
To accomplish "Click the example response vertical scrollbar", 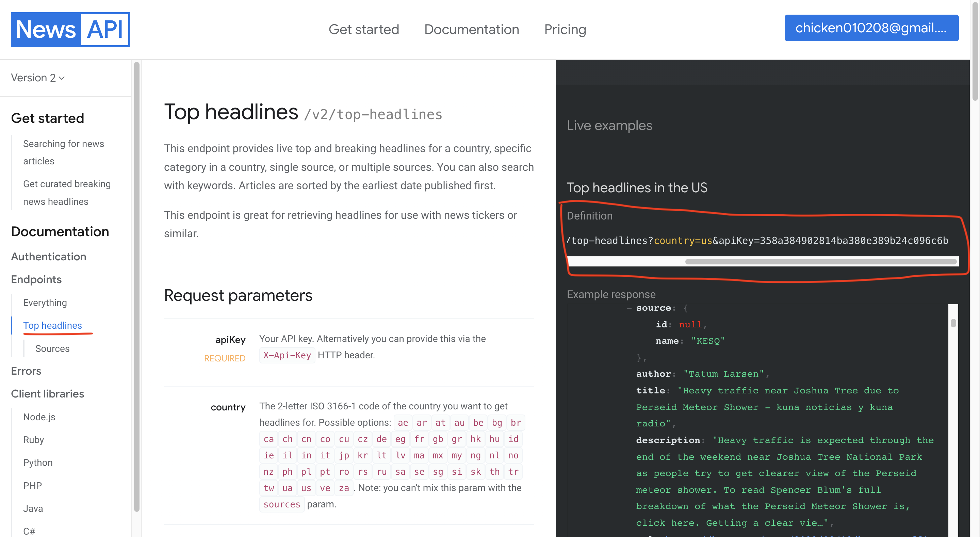I will click(953, 323).
